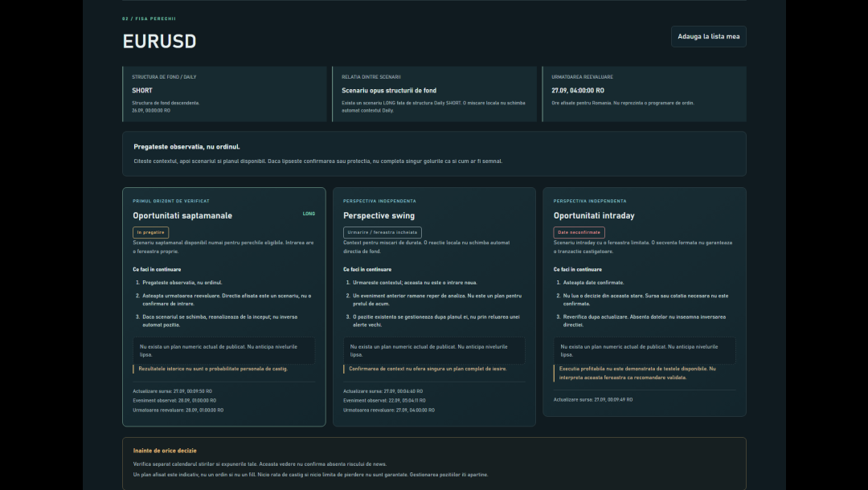Select the Structura de fond / Daily panel

pos(224,94)
